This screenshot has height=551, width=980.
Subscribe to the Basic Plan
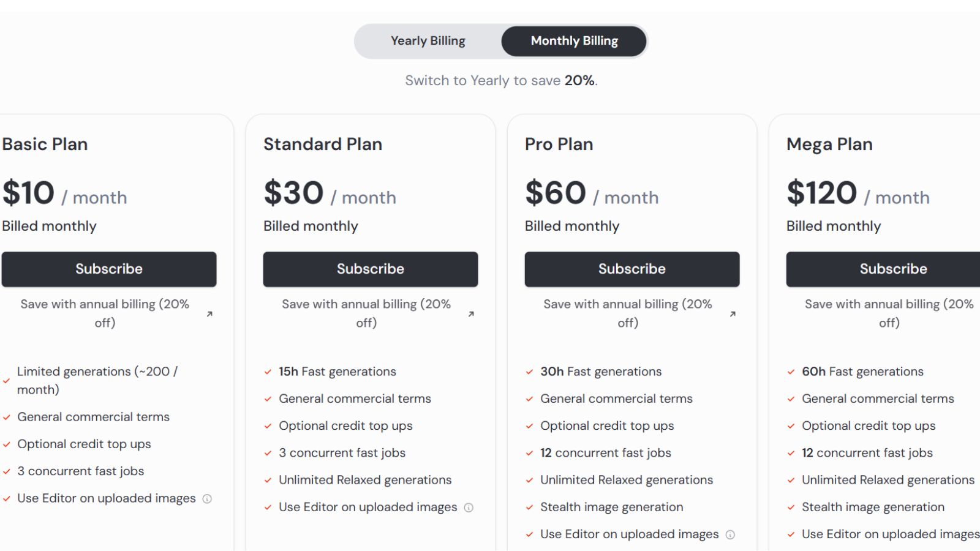pyautogui.click(x=109, y=269)
